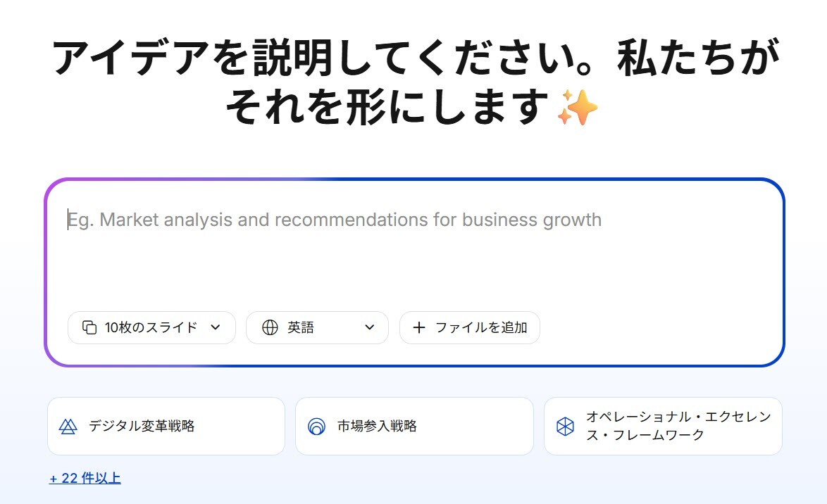
Task: Expand the chevron beside 10枚のスライド
Action: pyautogui.click(x=216, y=327)
